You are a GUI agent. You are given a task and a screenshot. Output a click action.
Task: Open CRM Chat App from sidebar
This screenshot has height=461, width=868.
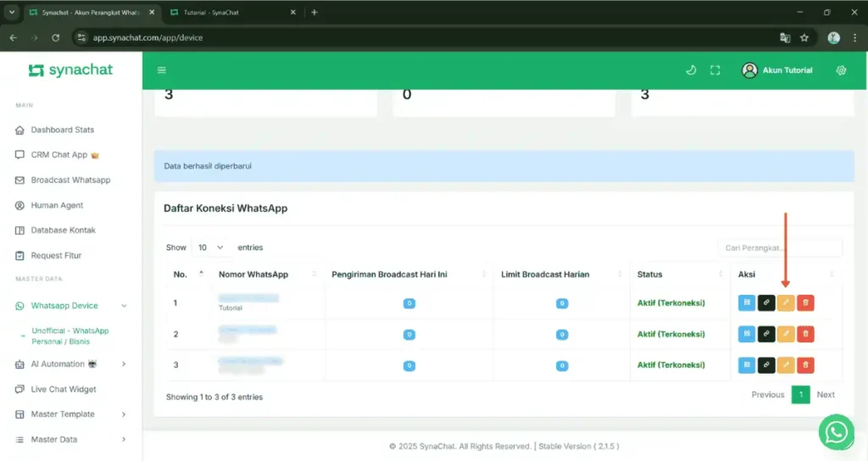[59, 155]
